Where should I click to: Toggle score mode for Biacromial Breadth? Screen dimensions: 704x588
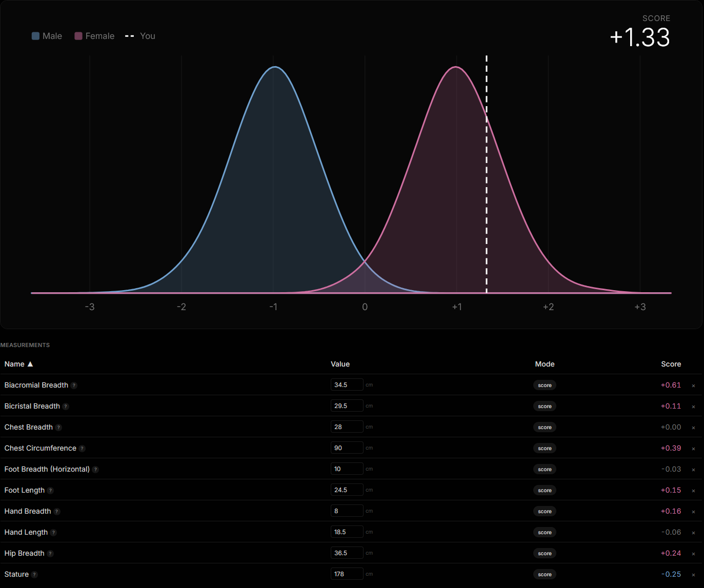[x=545, y=385]
